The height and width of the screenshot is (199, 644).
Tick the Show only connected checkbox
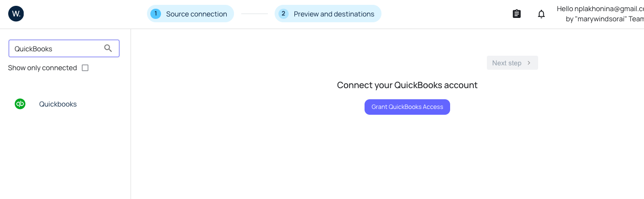tap(85, 68)
